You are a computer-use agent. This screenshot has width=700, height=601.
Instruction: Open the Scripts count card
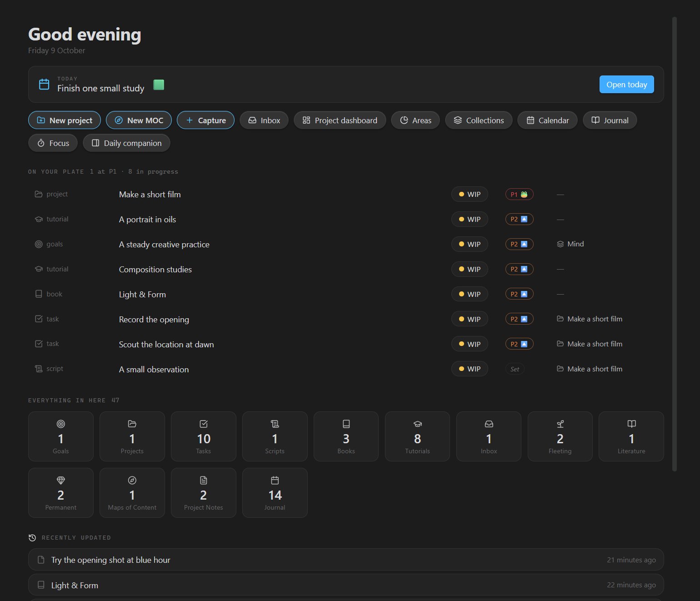pyautogui.click(x=275, y=436)
